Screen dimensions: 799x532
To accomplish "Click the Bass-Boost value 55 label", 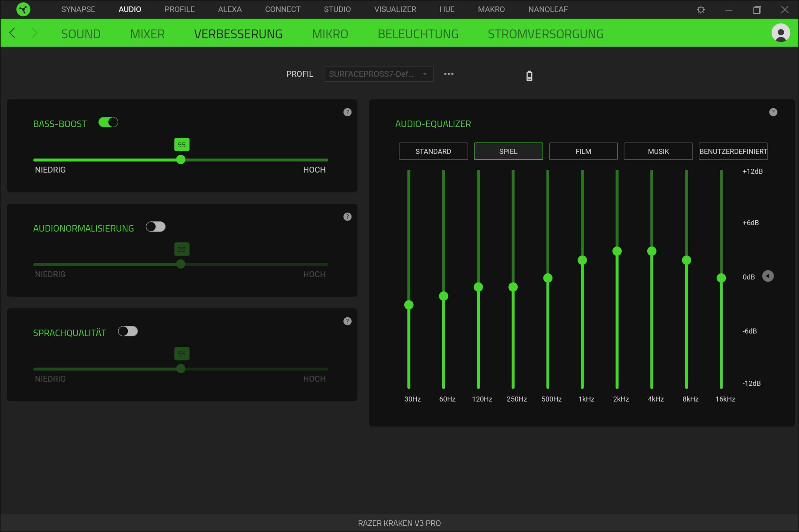I will tap(182, 145).
